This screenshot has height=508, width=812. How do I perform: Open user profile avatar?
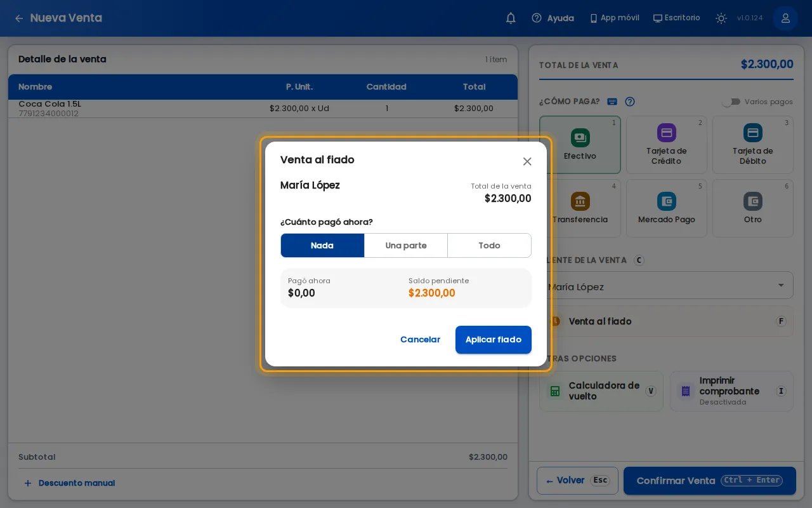(785, 18)
